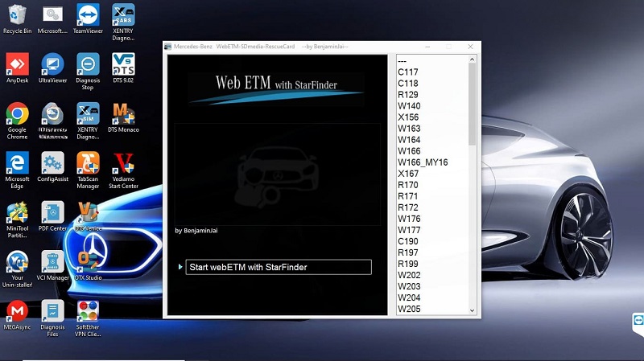The width and height of the screenshot is (644, 361).
Task: Launch DTS 9.02 shortcut
Action: tap(123, 68)
